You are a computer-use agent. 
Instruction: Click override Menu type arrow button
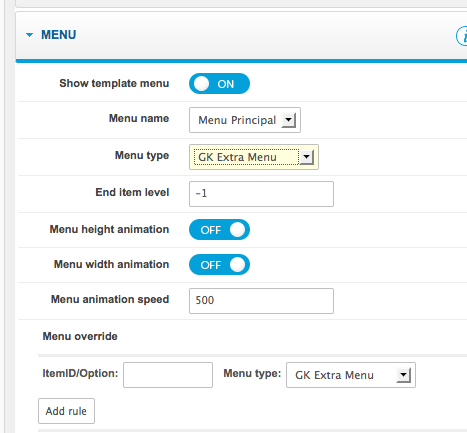404,375
